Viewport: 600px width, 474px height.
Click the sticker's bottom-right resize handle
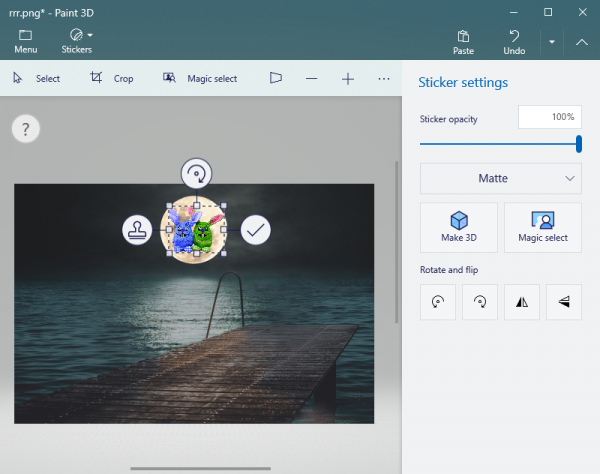tap(224, 253)
